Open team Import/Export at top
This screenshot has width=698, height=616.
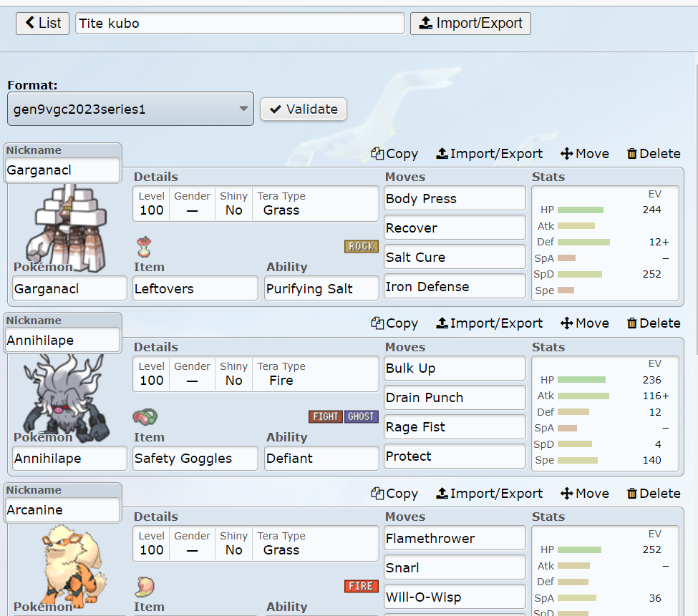pos(470,23)
